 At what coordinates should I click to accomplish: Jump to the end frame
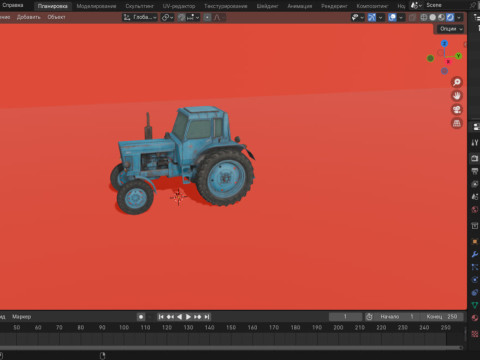pyautogui.click(x=207, y=317)
